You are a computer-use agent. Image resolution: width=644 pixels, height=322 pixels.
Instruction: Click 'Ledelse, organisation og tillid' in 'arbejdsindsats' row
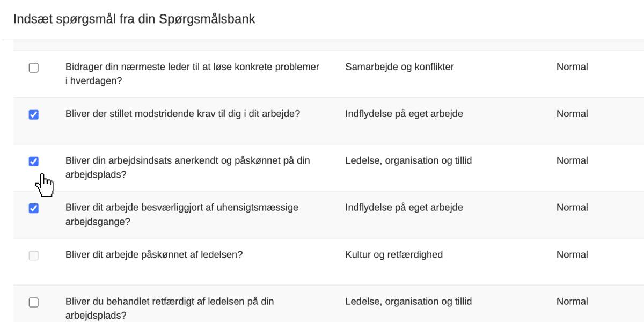tap(408, 160)
